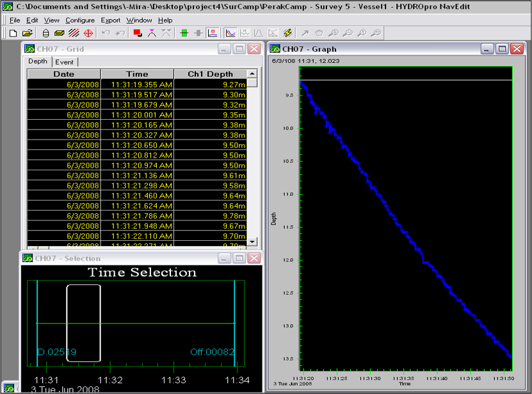
Task: Switch to the Event tab
Action: coord(65,62)
